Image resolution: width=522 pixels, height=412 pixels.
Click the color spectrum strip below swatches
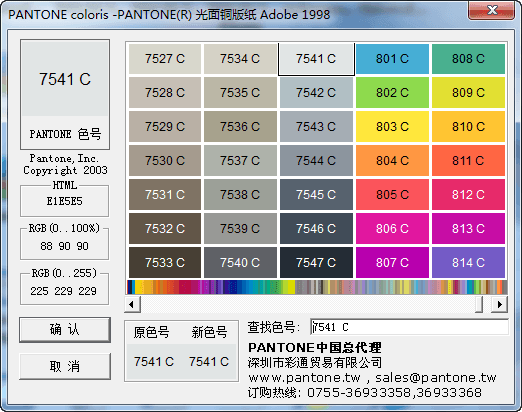pos(317,287)
